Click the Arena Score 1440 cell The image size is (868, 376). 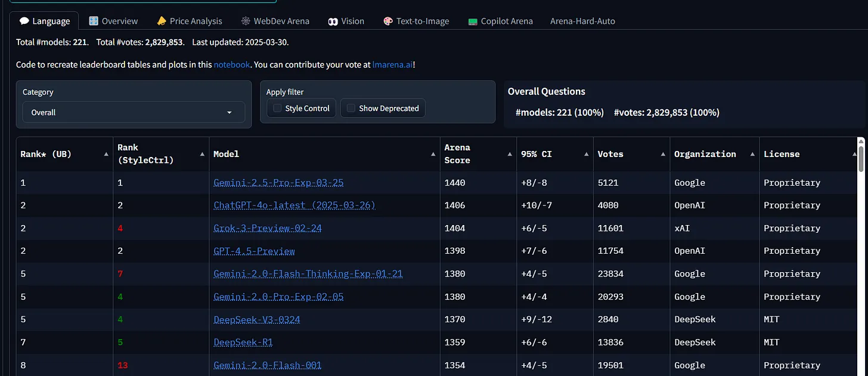pyautogui.click(x=455, y=183)
